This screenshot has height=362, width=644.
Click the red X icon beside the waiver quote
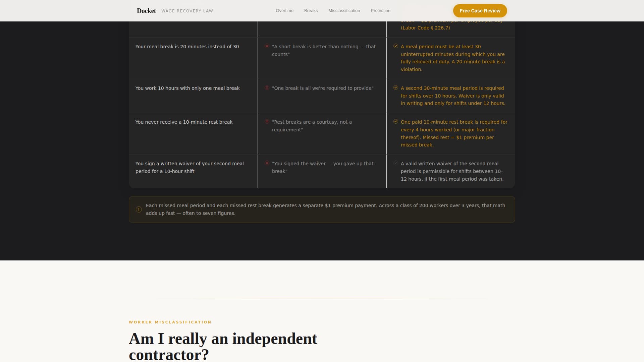coord(267,164)
